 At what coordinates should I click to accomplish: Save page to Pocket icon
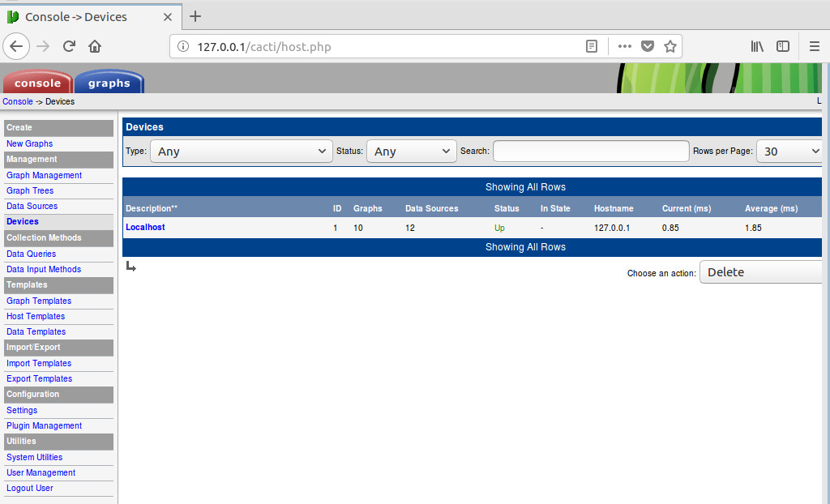648,46
